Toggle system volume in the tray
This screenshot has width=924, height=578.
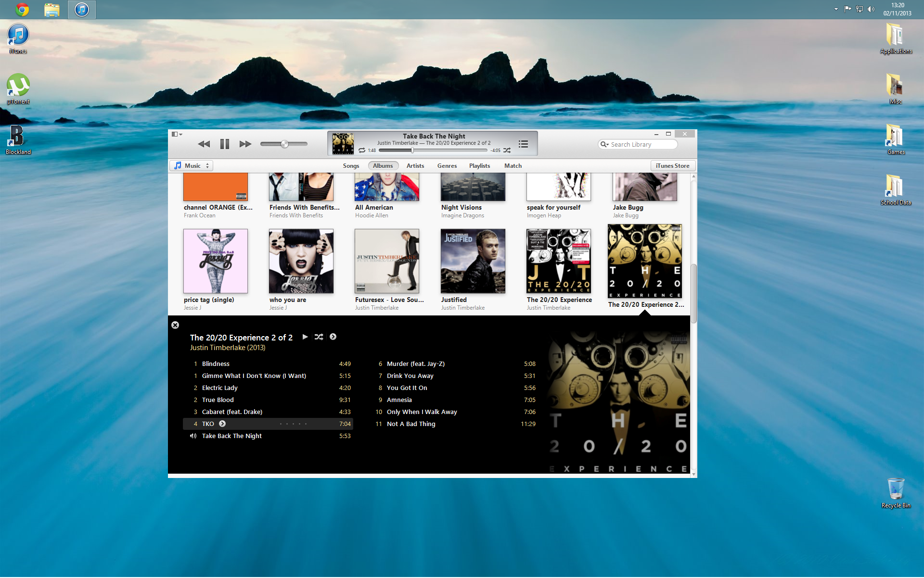[x=871, y=9]
